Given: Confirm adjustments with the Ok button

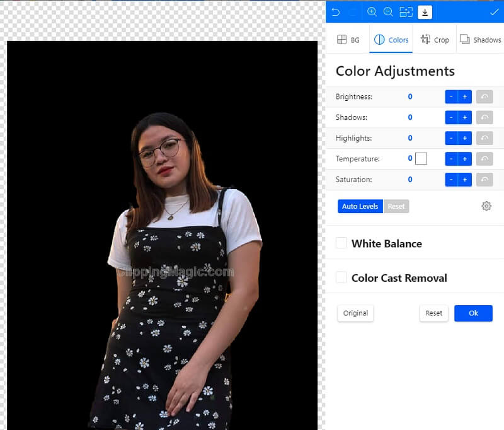Looking at the screenshot, I should coord(473,313).
